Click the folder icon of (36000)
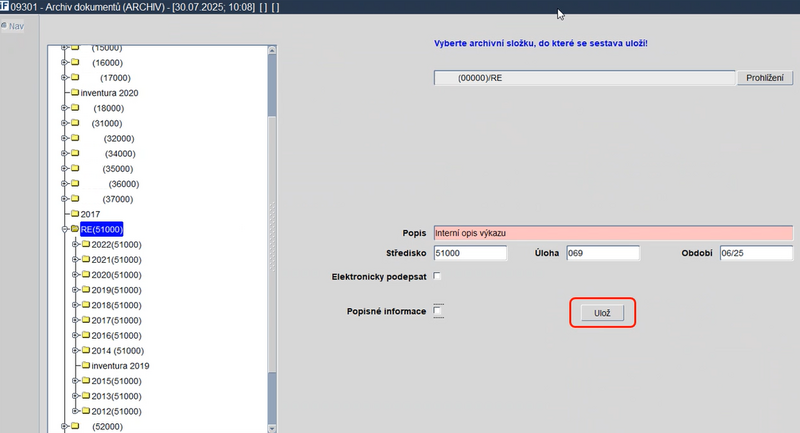 75,183
